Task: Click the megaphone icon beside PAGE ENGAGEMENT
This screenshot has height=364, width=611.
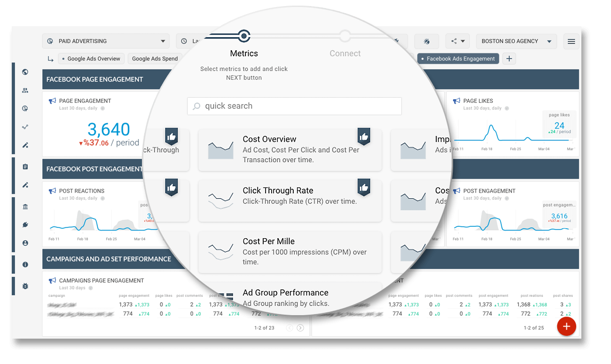Action: tap(53, 101)
